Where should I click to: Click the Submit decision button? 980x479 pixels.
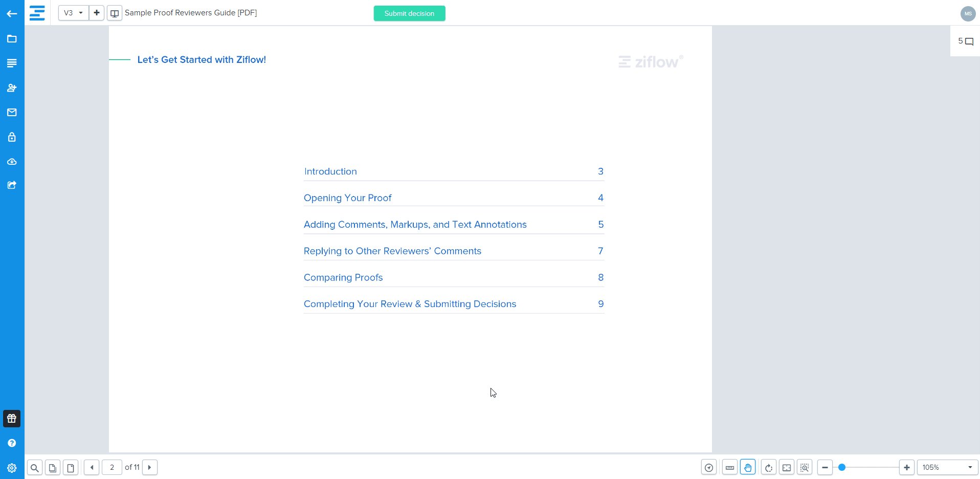pyautogui.click(x=409, y=13)
